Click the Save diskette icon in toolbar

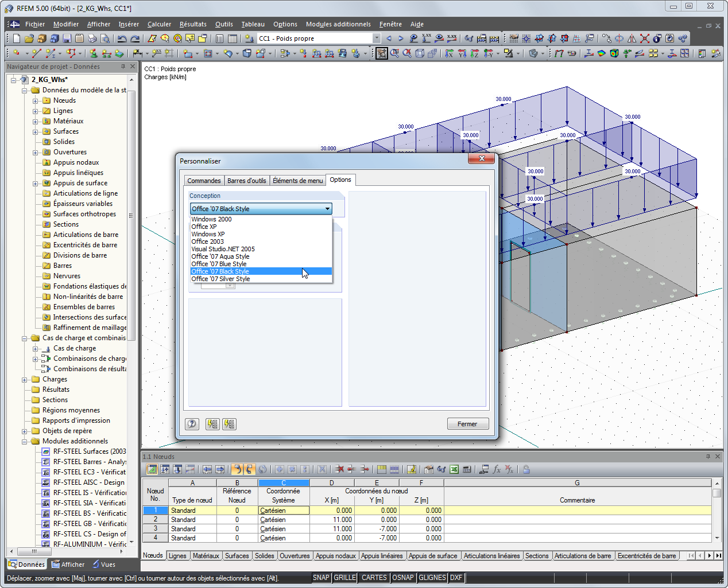(67, 38)
